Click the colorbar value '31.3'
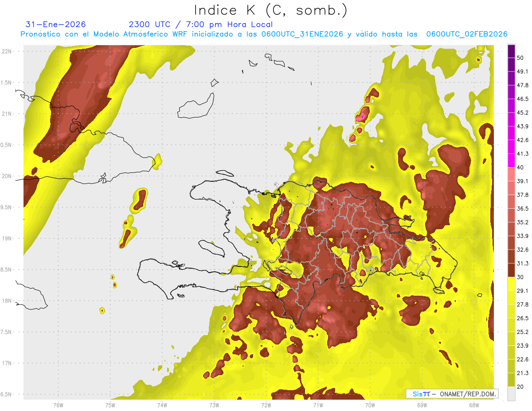 tap(523, 263)
